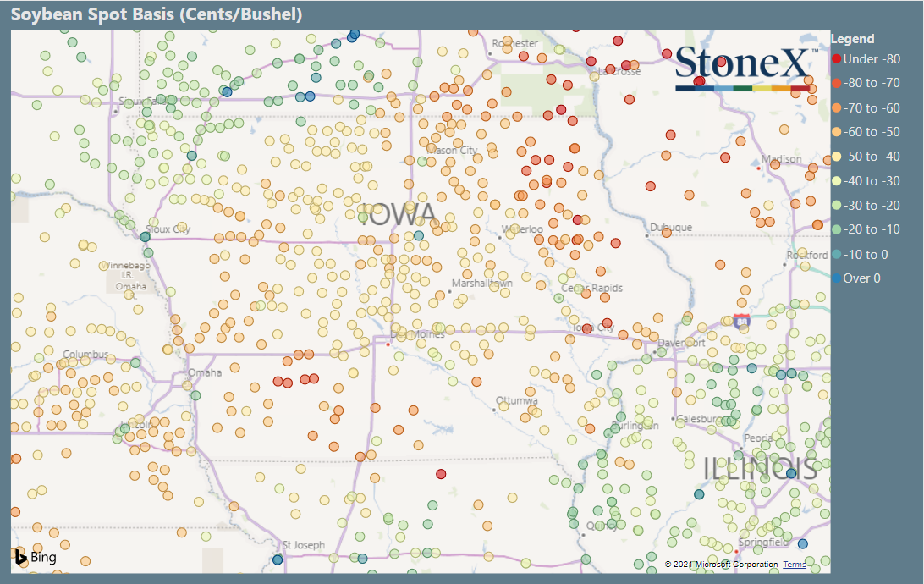Click the 'ILLINOIS' state label
The height and width of the screenshot is (584, 924).
[760, 469]
